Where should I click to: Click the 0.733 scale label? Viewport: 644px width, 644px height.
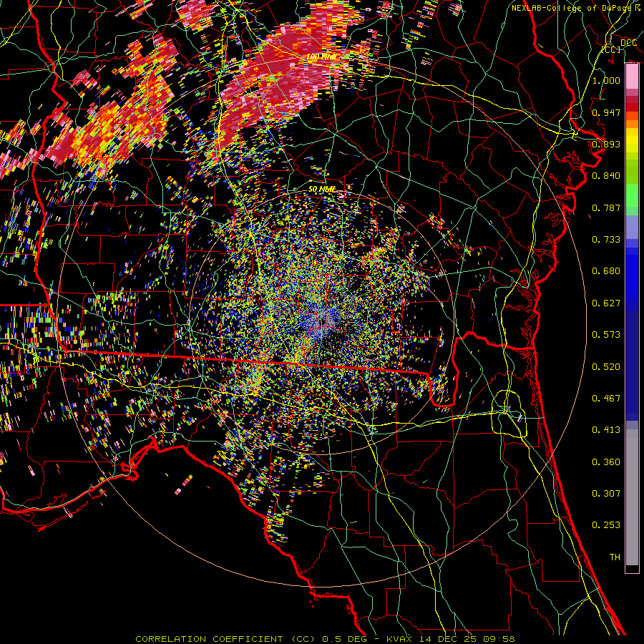click(606, 240)
